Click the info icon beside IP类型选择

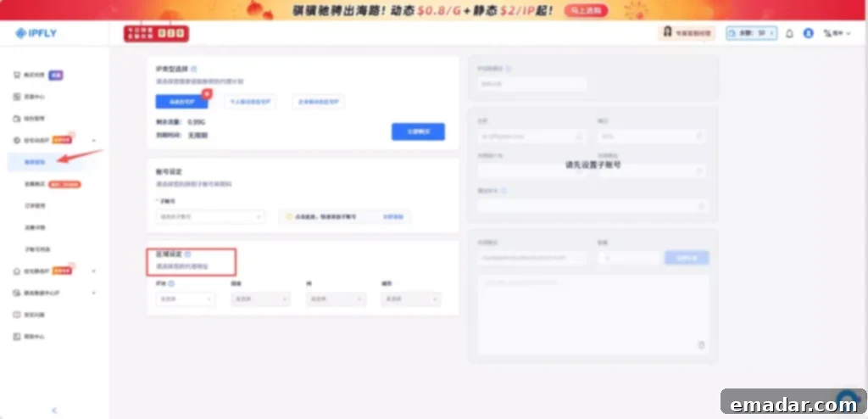tap(194, 70)
